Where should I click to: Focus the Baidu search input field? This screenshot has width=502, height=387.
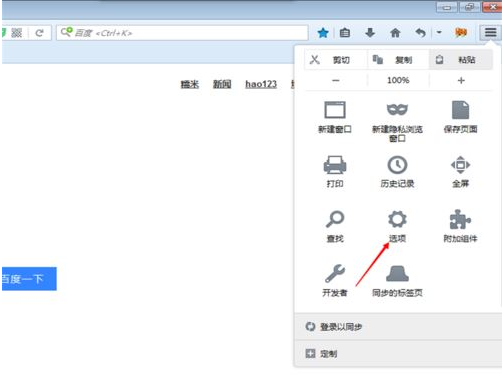182,33
